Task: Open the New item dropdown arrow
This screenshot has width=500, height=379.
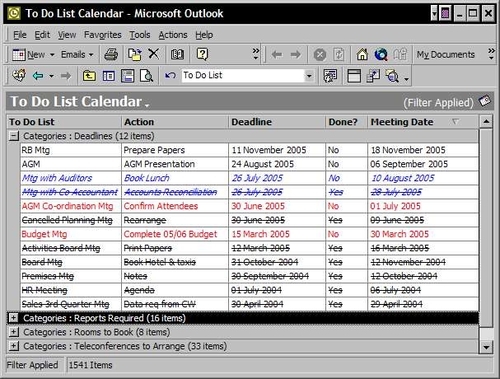Action: (52, 55)
